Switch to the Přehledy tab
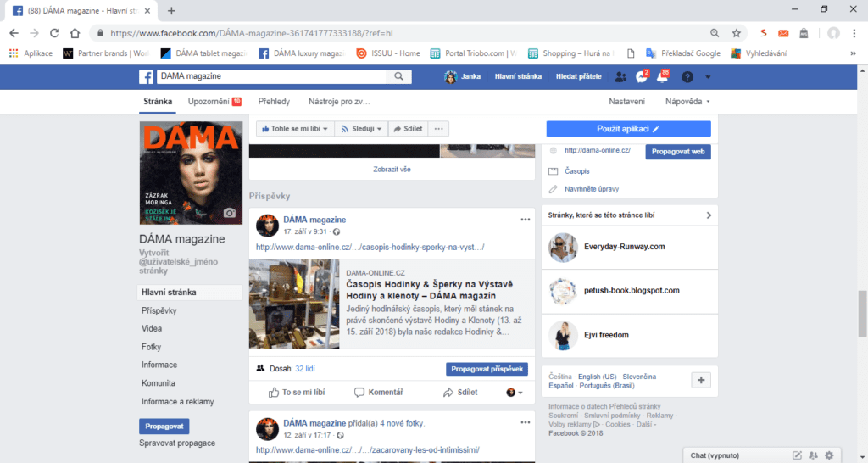This screenshot has height=463, width=868. click(274, 102)
